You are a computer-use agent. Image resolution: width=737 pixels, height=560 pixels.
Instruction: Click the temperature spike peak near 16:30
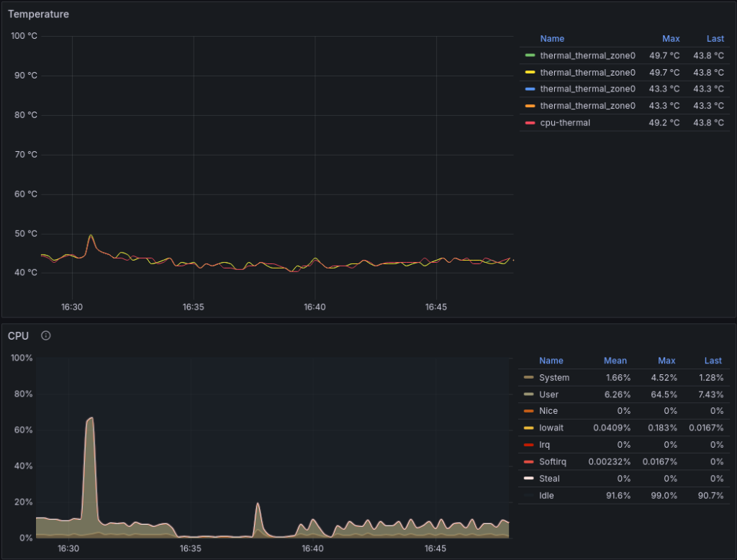coord(91,235)
